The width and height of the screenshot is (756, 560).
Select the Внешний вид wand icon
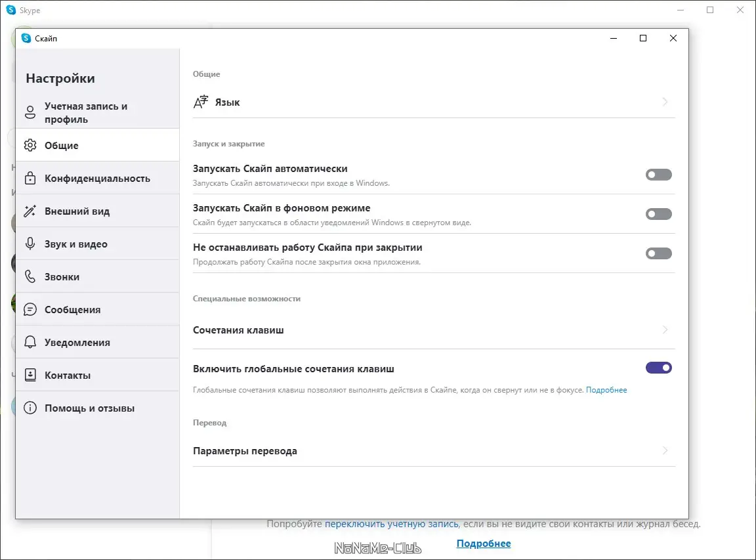point(30,211)
